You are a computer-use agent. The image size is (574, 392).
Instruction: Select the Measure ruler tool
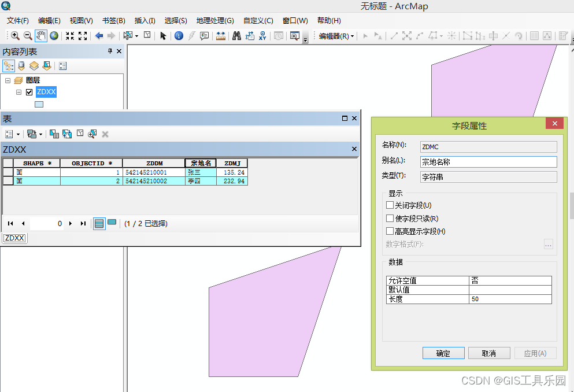pyautogui.click(x=221, y=35)
